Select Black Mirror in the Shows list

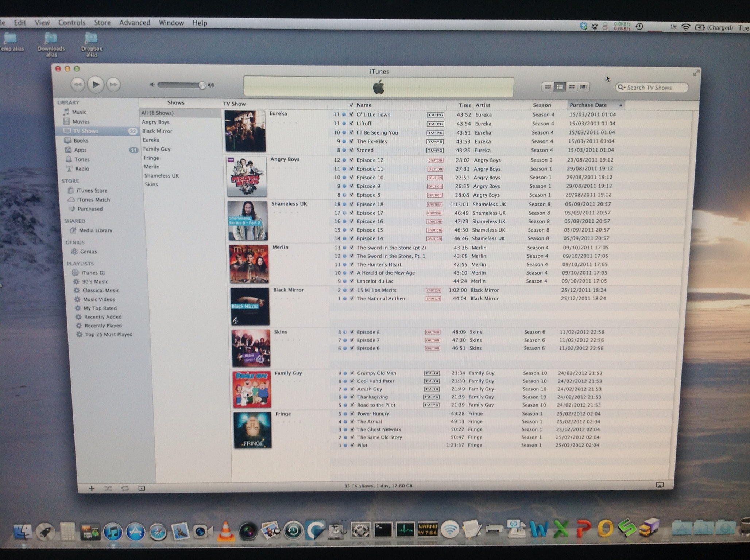point(157,131)
